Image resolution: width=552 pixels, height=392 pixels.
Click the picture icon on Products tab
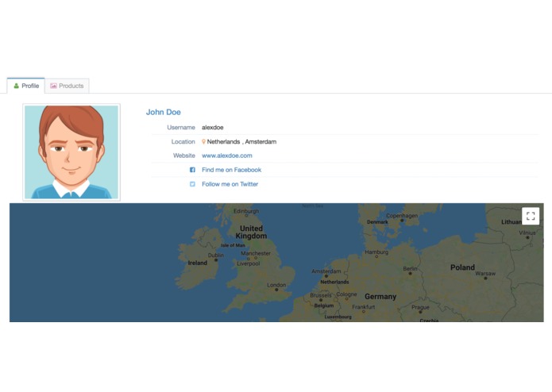tap(53, 86)
